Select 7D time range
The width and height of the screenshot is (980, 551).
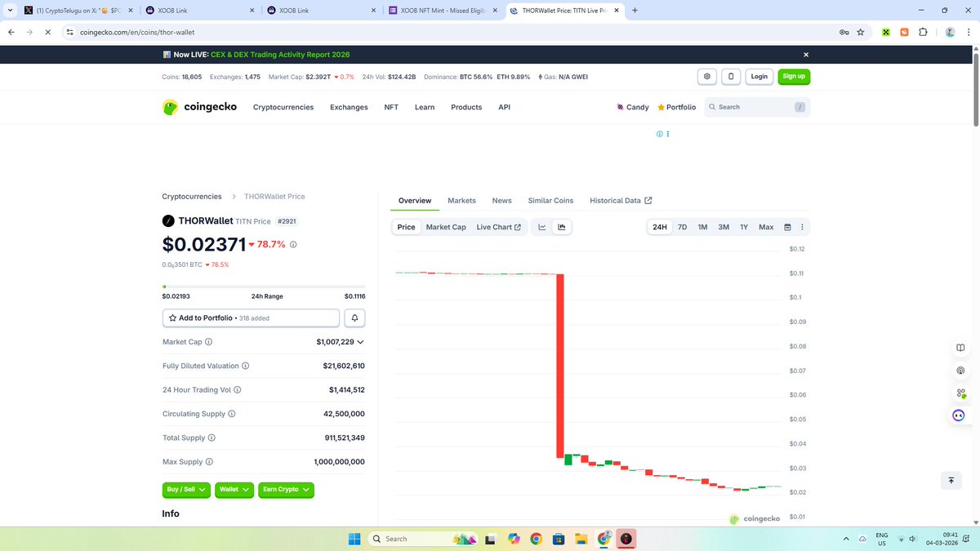[x=682, y=227]
